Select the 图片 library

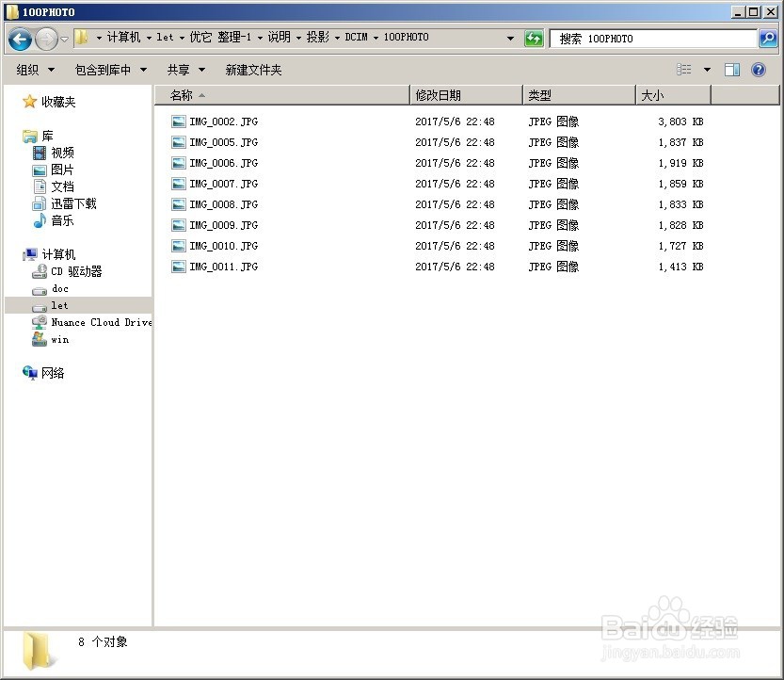[62, 170]
